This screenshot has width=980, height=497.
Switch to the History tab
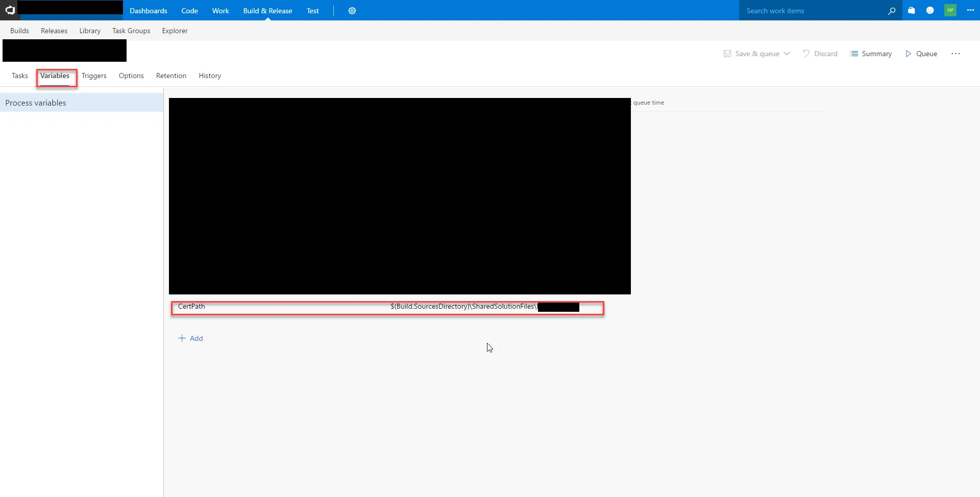pos(210,76)
